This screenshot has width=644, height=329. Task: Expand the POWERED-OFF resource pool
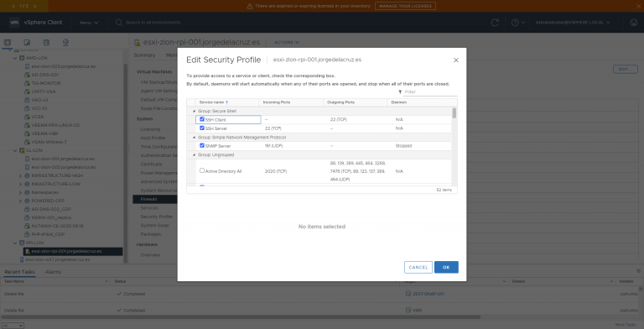click(x=20, y=201)
